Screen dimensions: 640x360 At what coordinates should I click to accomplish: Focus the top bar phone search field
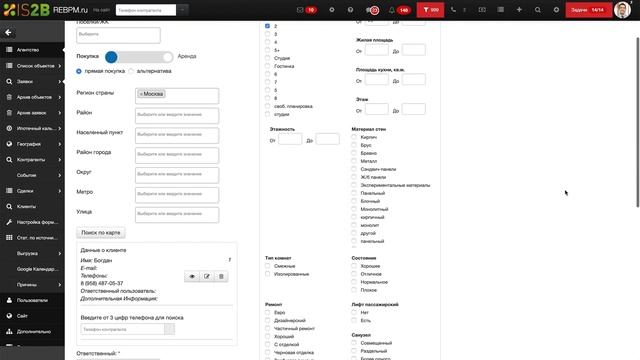[146, 10]
